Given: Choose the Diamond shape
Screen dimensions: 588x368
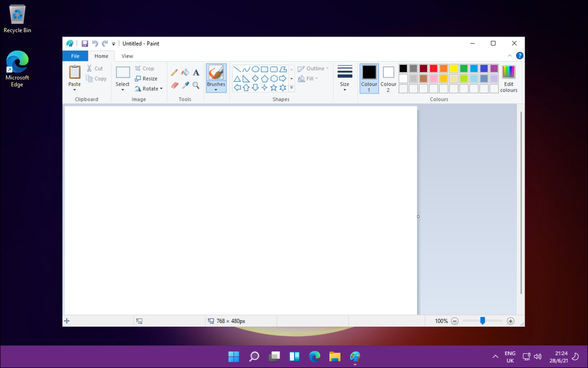Looking at the screenshot, I should pos(255,79).
